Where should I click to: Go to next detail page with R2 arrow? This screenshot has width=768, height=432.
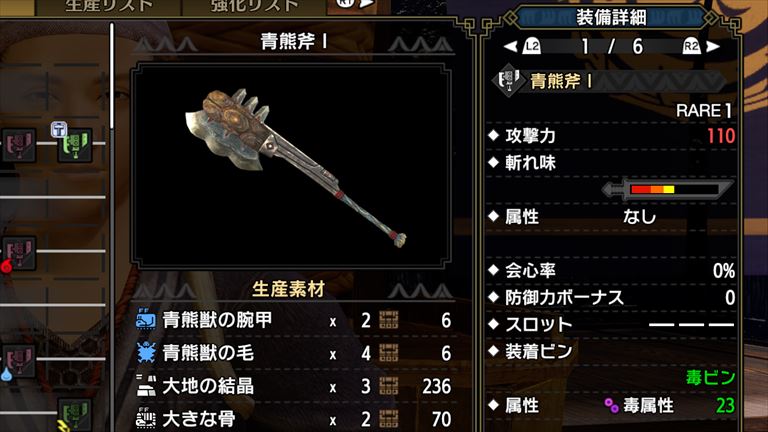[701, 47]
